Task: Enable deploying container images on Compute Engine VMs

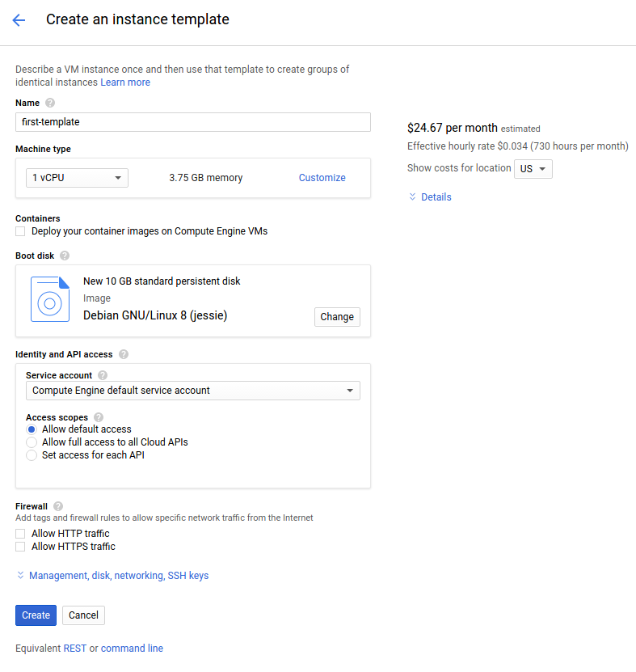Action: tap(19, 231)
